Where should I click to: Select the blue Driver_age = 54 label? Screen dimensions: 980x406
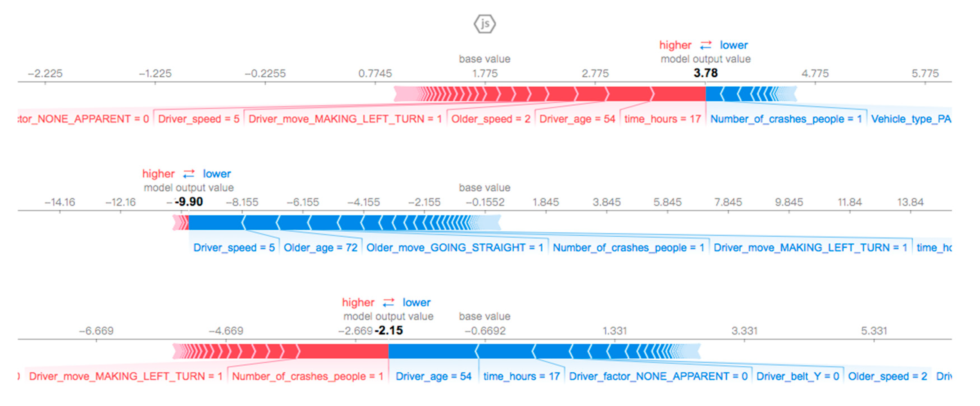coord(433,376)
